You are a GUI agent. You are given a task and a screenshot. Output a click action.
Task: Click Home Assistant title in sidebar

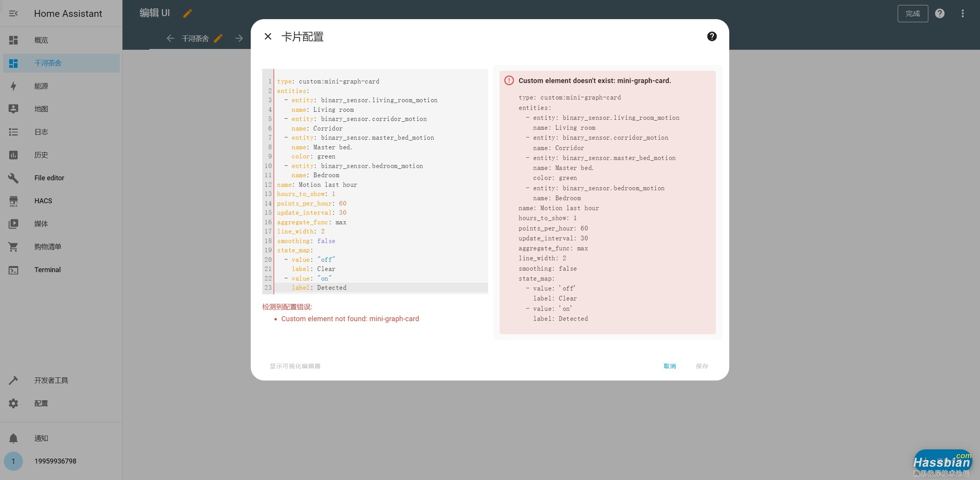(x=68, y=13)
